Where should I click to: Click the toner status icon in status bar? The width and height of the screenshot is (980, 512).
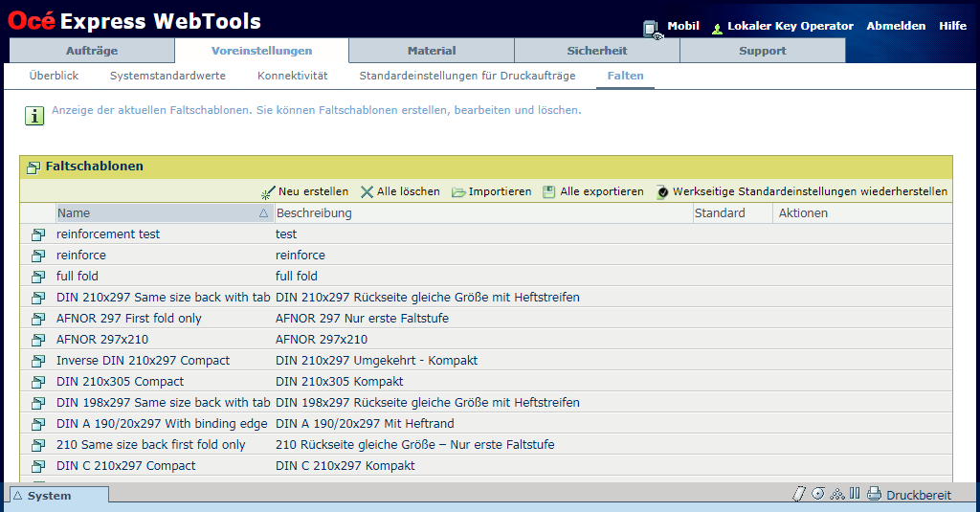[x=836, y=495]
